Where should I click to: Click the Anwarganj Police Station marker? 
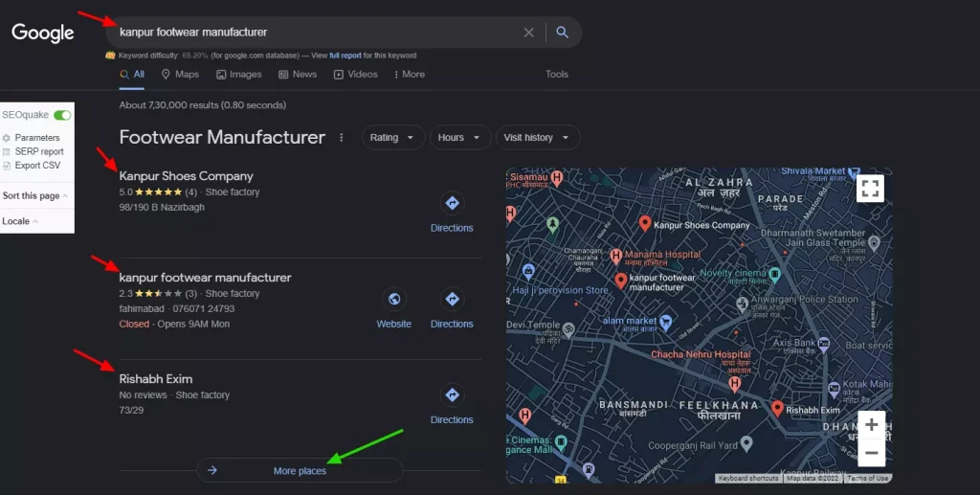click(x=742, y=304)
